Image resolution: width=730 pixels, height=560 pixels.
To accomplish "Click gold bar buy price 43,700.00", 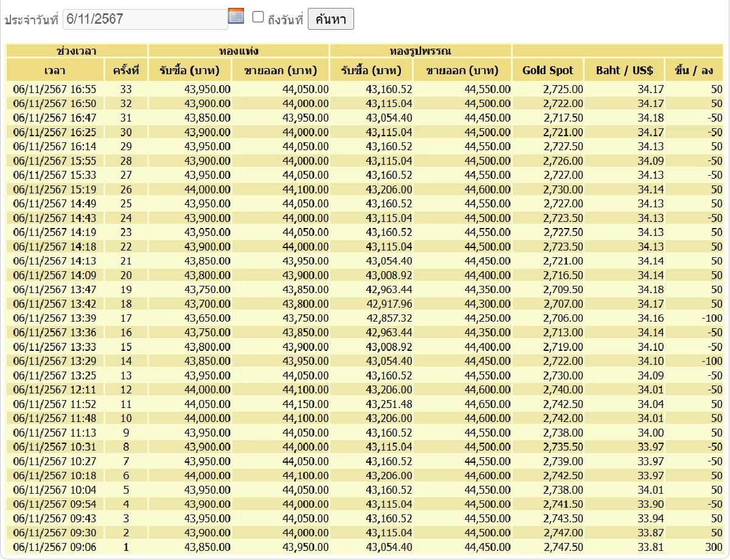I will point(207,303).
